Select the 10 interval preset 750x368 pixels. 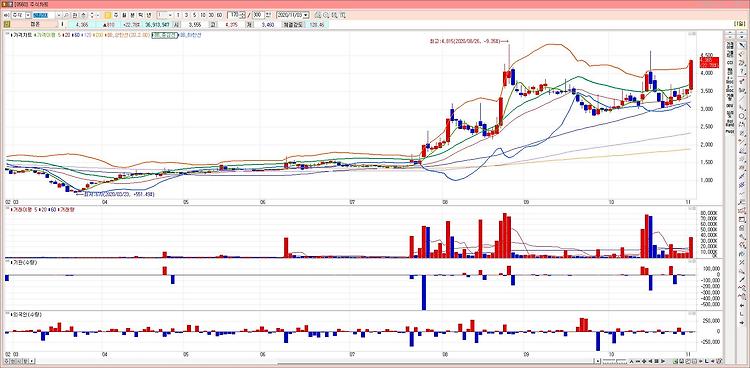[x=203, y=15]
